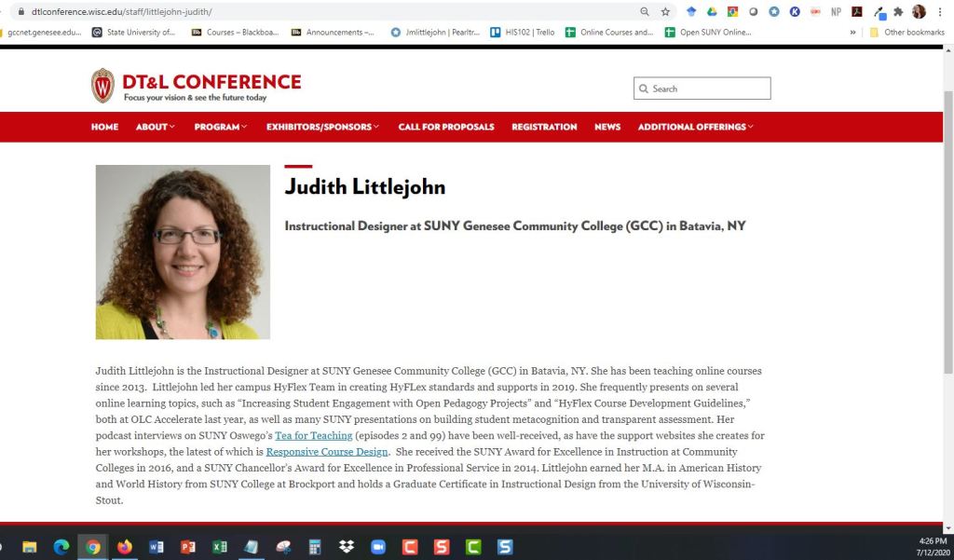Launch Zoom from the taskbar
The image size is (954, 560).
click(x=377, y=547)
